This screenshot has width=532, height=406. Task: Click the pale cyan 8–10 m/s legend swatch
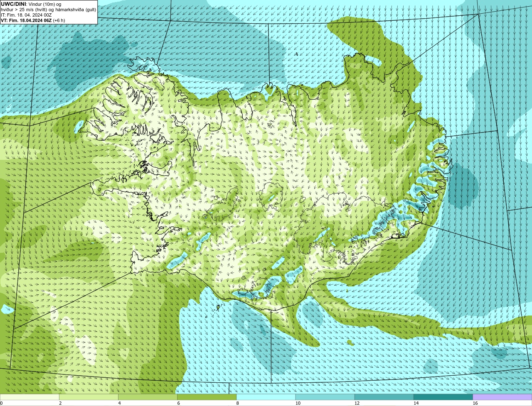pos(266,397)
